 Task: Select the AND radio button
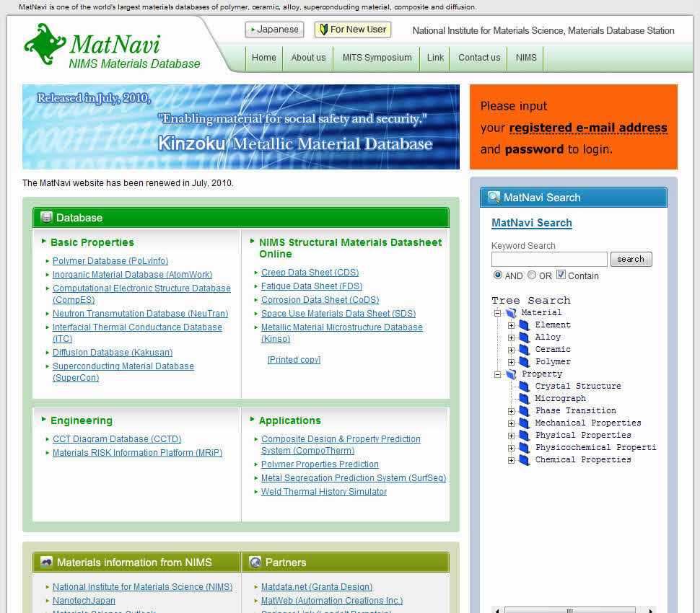(498, 275)
